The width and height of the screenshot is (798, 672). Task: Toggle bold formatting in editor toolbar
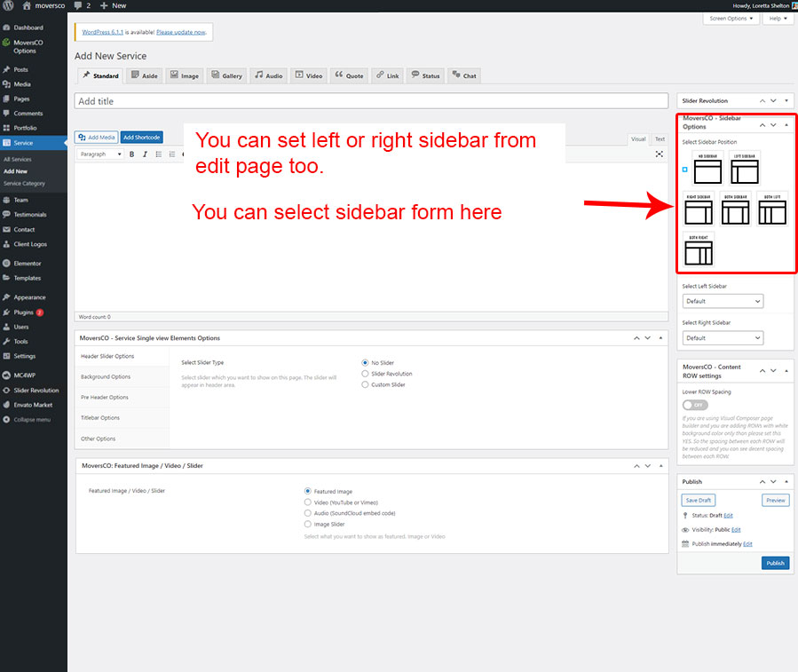coord(132,154)
